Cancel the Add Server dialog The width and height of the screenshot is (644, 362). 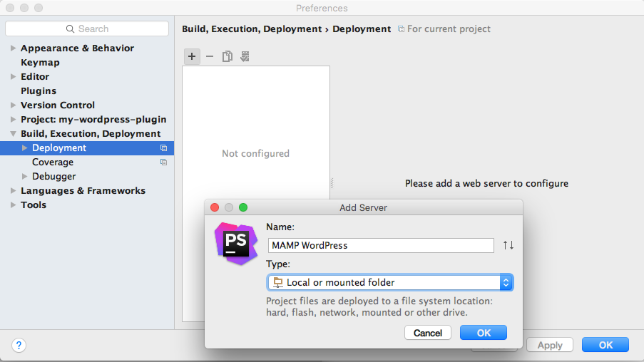(x=428, y=333)
